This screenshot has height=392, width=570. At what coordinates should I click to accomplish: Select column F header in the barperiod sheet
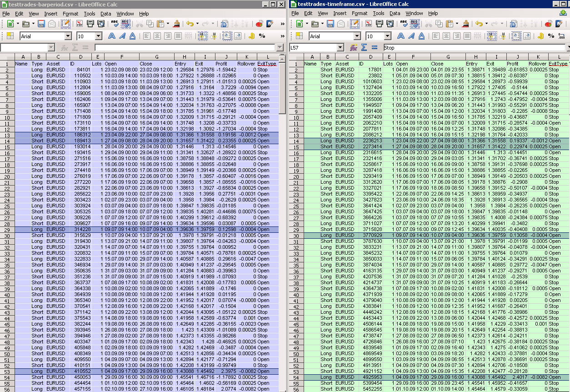point(121,57)
